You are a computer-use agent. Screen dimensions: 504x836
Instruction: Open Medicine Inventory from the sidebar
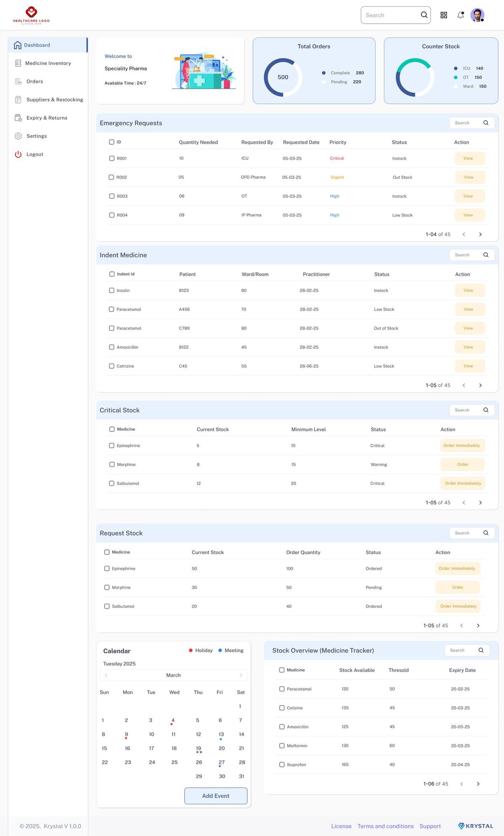(x=48, y=63)
